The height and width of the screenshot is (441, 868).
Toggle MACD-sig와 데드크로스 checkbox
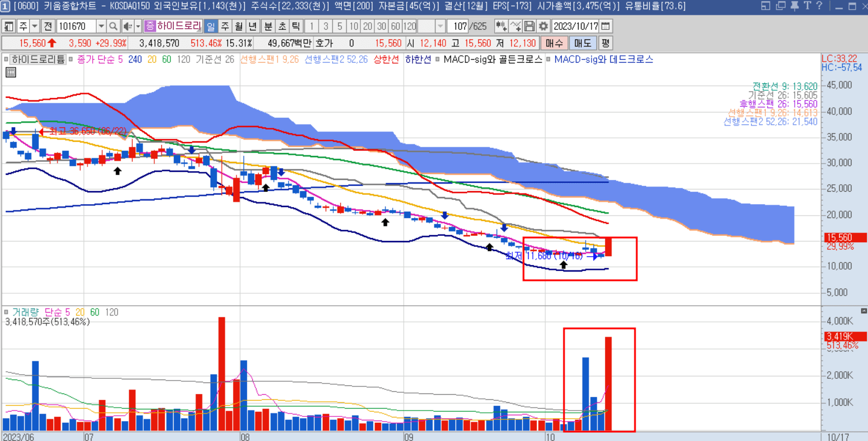pyautogui.click(x=549, y=59)
